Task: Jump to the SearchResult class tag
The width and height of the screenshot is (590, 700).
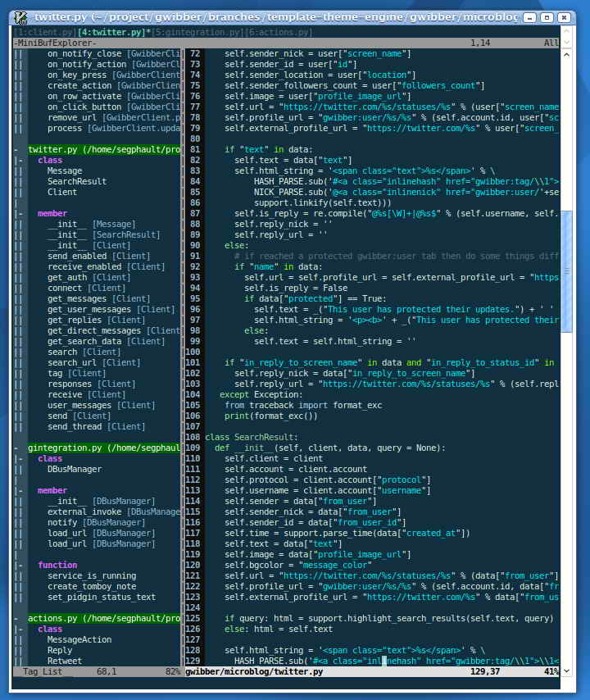Action: (x=76, y=182)
